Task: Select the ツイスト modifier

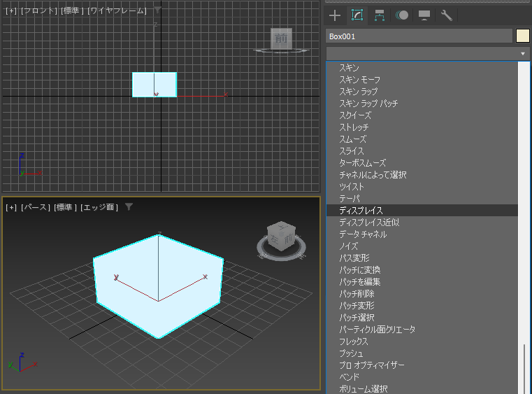Action: pyautogui.click(x=422, y=187)
